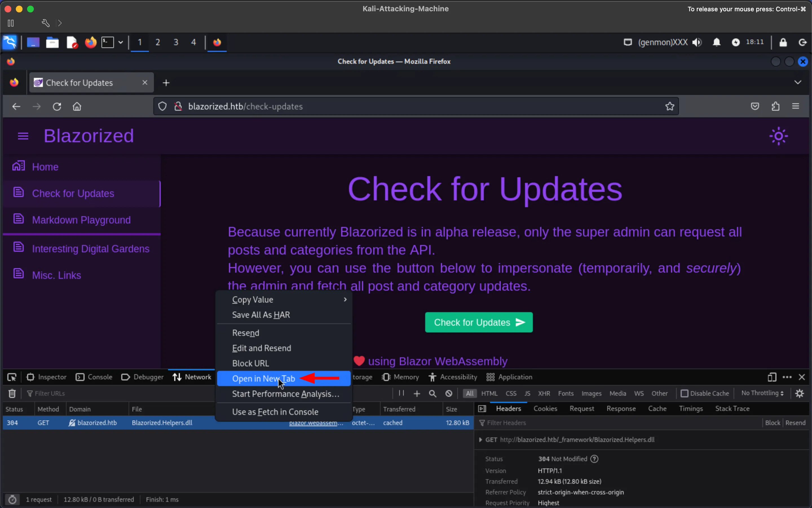Image resolution: width=812 pixels, height=508 pixels.
Task: Switch to workspace 2 in taskbar
Action: click(158, 42)
